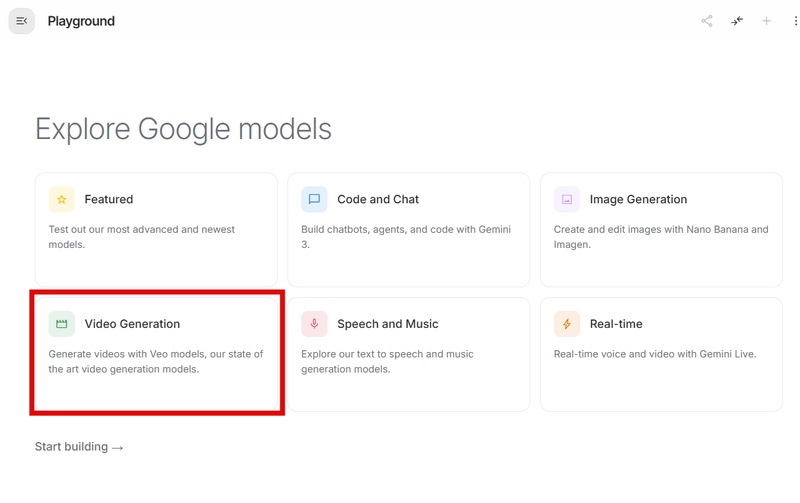The height and width of the screenshot is (503, 800).
Task: Click the yellow star Featured icon
Action: coord(62,199)
